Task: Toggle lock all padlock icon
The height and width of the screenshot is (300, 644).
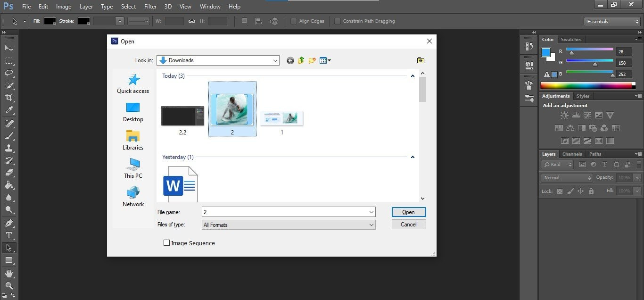Action: [591, 191]
